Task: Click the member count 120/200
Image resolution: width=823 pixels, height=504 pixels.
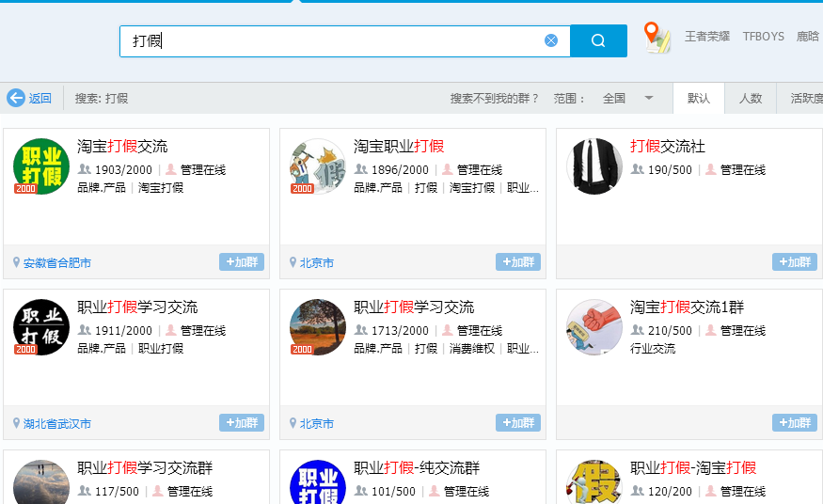Action: 671,492
